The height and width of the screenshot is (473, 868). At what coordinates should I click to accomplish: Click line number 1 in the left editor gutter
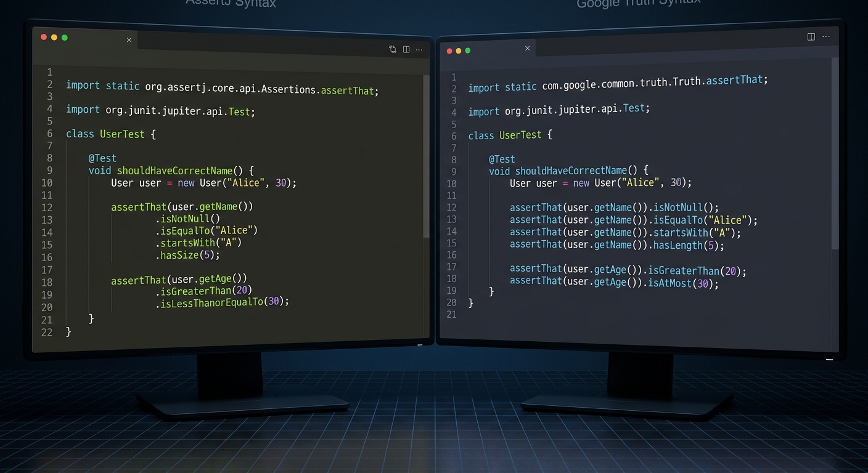click(49, 72)
